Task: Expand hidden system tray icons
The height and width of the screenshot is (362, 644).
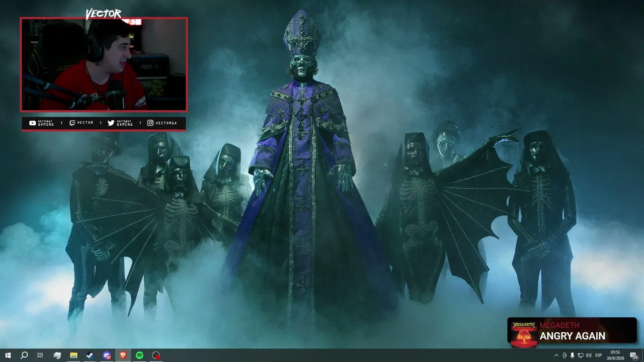Action: coord(556,355)
